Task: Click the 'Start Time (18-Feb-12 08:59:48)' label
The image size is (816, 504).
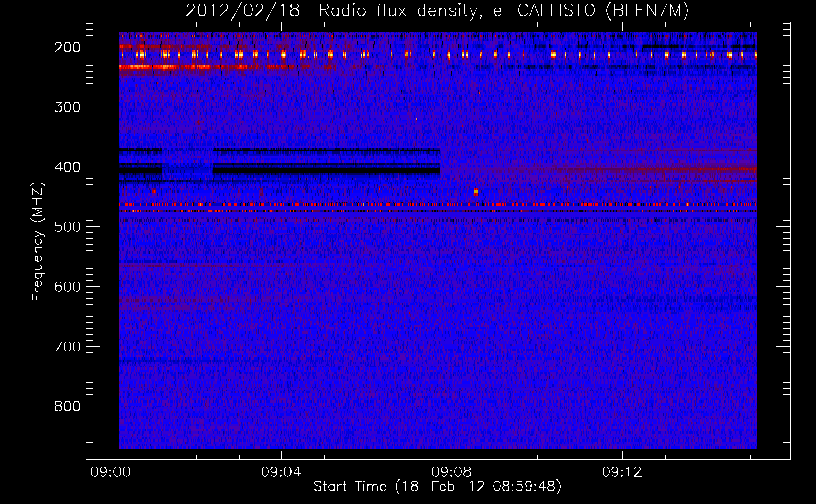Action: click(437, 486)
